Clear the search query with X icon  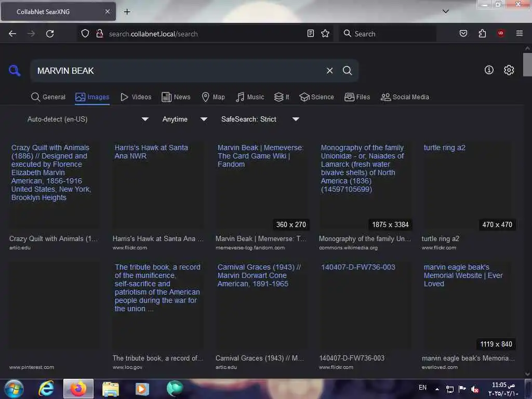[329, 71]
